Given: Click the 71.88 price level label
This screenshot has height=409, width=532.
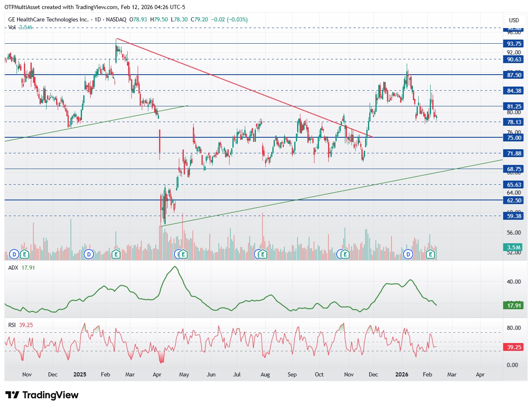Looking at the screenshot, I should [514, 153].
